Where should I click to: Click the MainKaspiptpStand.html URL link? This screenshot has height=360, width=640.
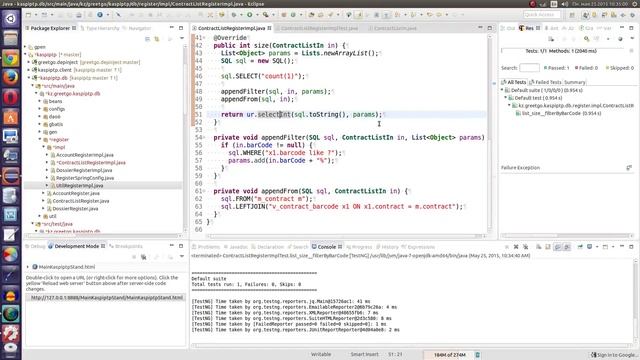(x=107, y=298)
